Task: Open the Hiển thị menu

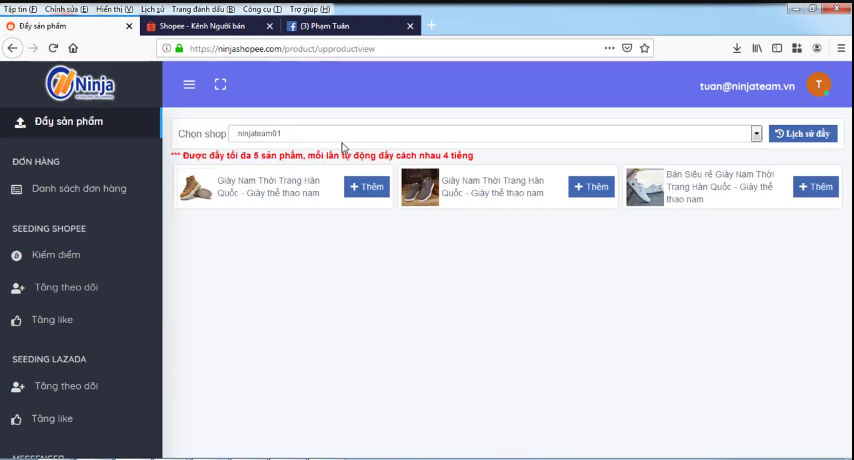Action: click(114, 9)
